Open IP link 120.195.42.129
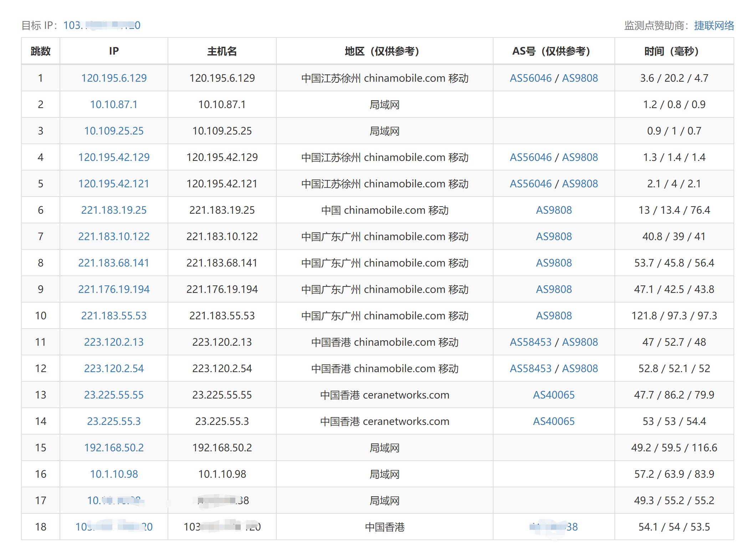This screenshot has height=548, width=756. click(114, 157)
